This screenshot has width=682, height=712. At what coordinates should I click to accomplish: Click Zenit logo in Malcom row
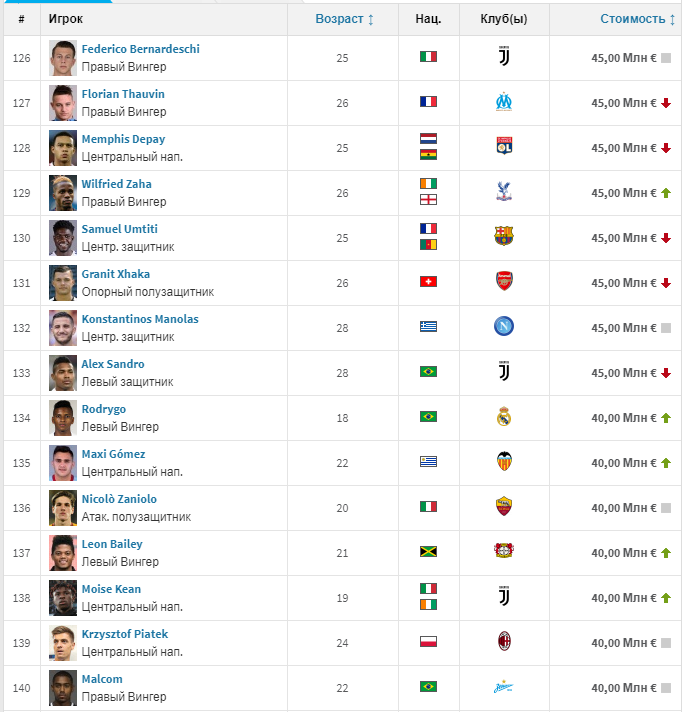pyautogui.click(x=503, y=687)
